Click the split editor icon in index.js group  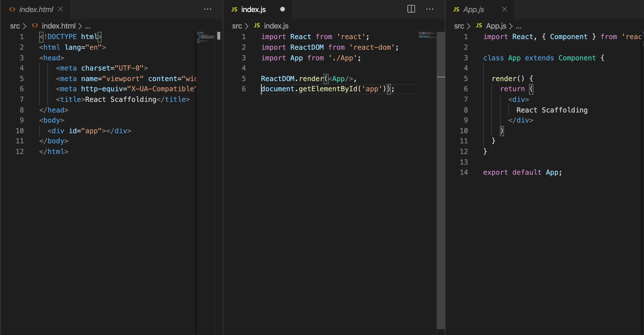tap(411, 9)
